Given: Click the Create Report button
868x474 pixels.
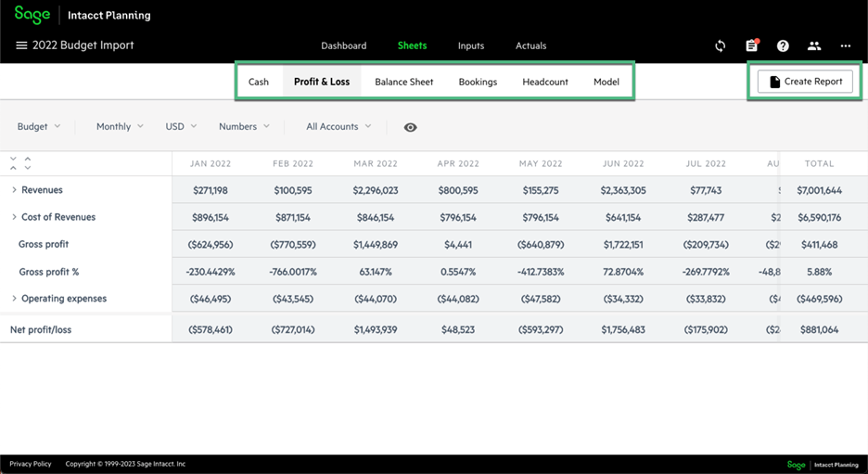Looking at the screenshot, I should pyautogui.click(x=805, y=82).
